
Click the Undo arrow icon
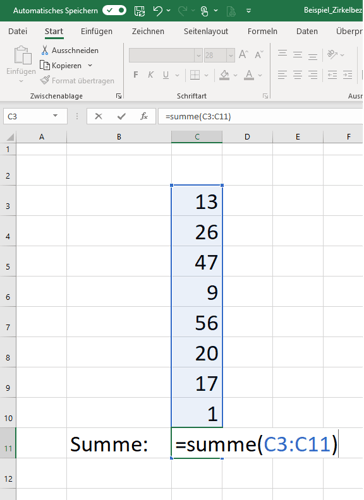coord(158,11)
